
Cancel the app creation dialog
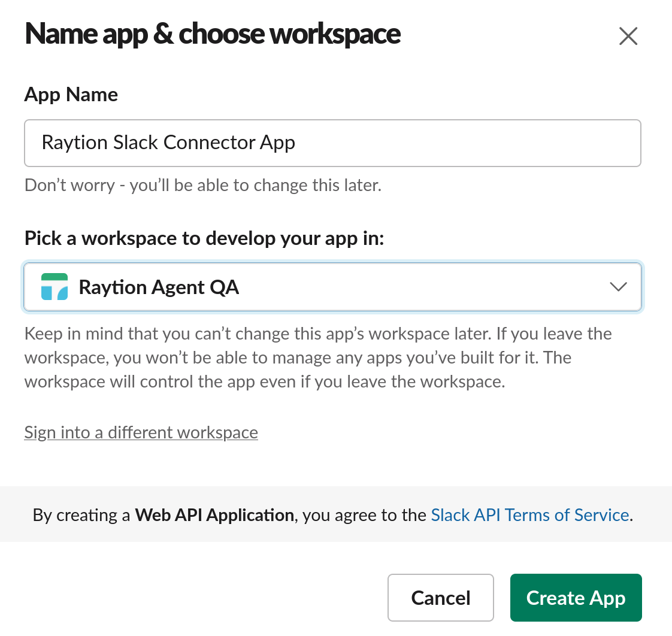[440, 598]
